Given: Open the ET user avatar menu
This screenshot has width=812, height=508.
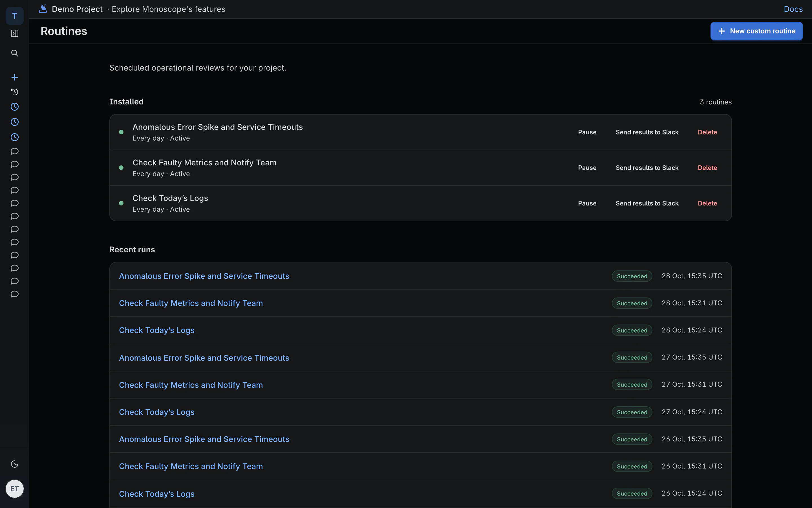Looking at the screenshot, I should coord(14,489).
